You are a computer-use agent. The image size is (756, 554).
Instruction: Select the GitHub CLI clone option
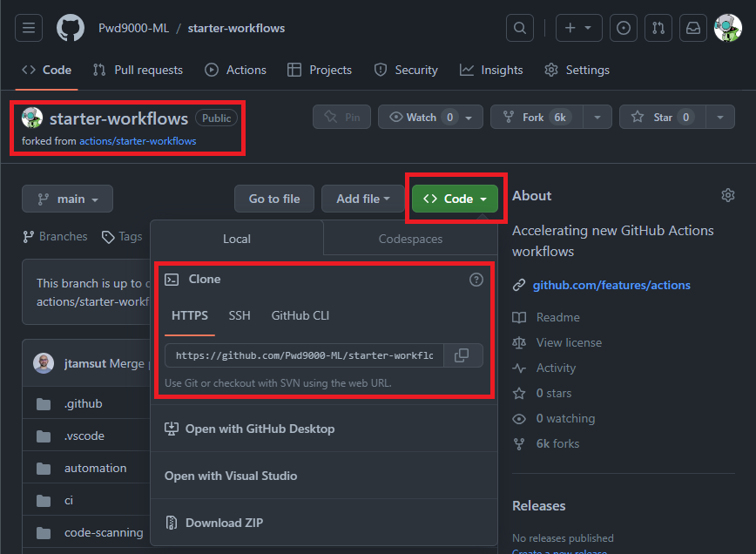click(300, 316)
